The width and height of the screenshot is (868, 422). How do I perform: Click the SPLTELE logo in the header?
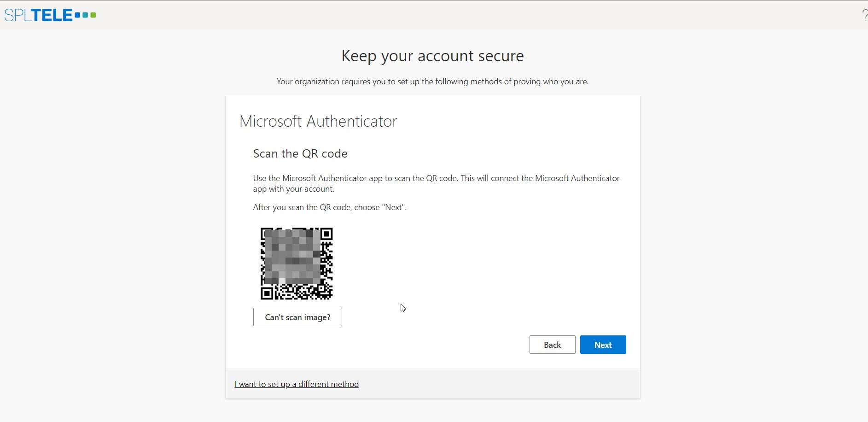tap(50, 15)
